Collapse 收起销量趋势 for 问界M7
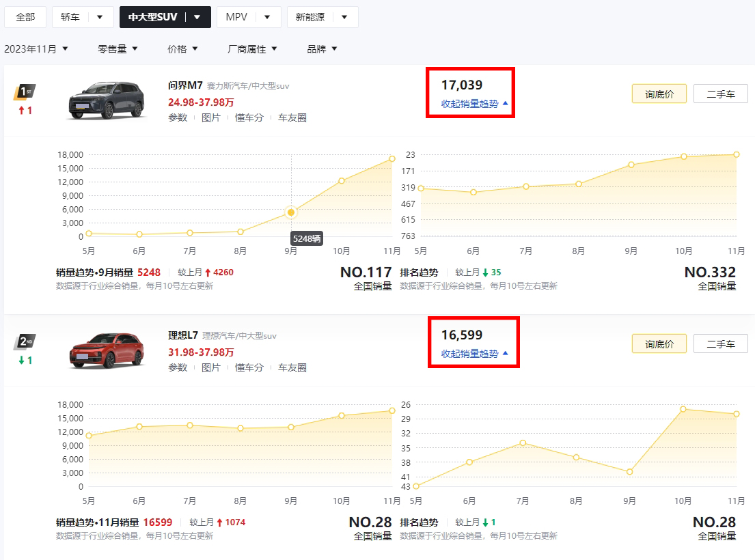The width and height of the screenshot is (755, 560). pyautogui.click(x=475, y=104)
